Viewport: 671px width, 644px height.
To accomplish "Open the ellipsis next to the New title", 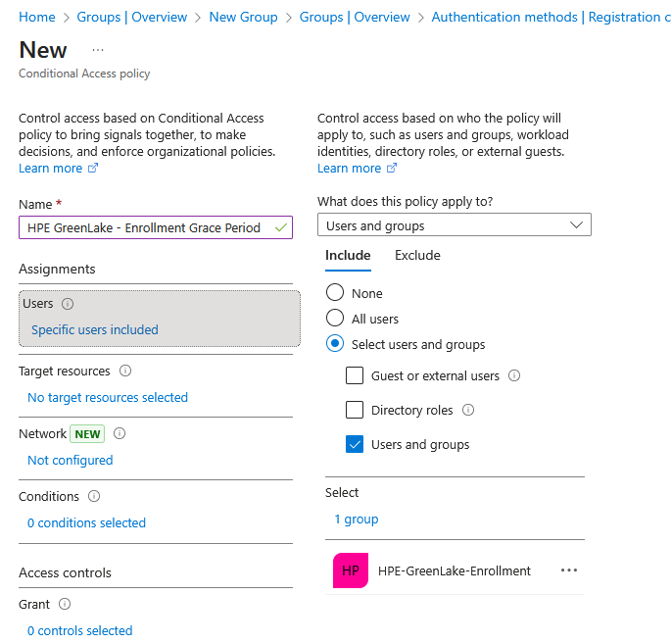I will (x=98, y=50).
